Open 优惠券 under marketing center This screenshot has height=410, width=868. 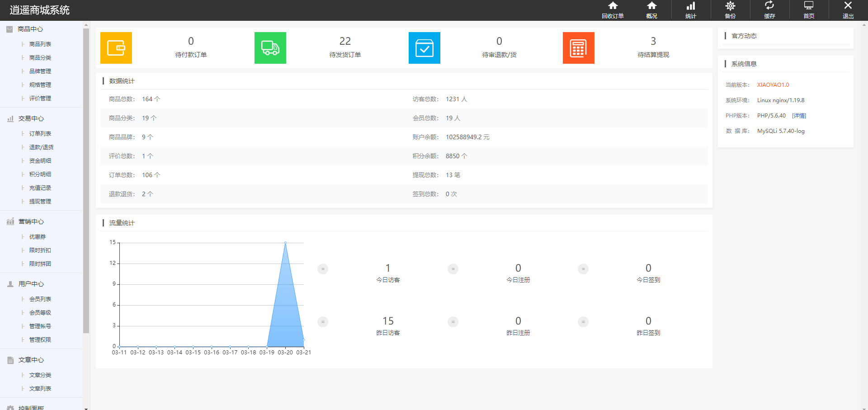pyautogui.click(x=38, y=237)
